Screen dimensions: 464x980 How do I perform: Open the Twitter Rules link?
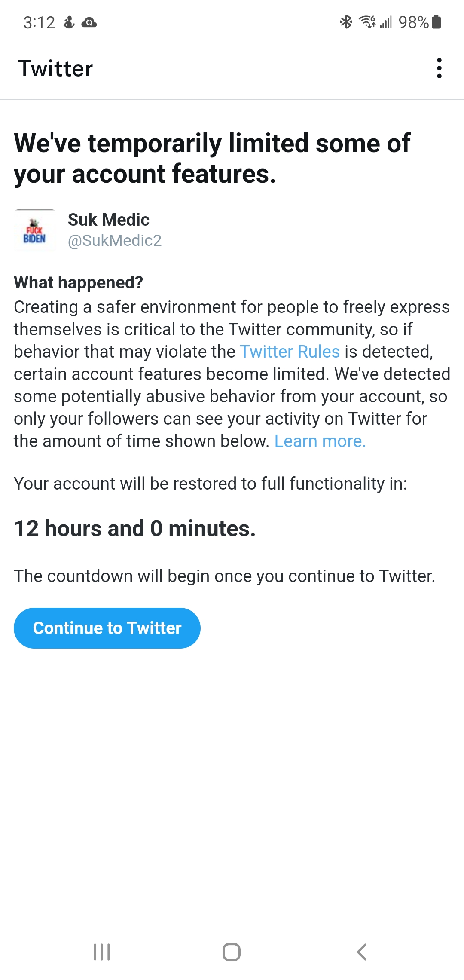point(290,352)
